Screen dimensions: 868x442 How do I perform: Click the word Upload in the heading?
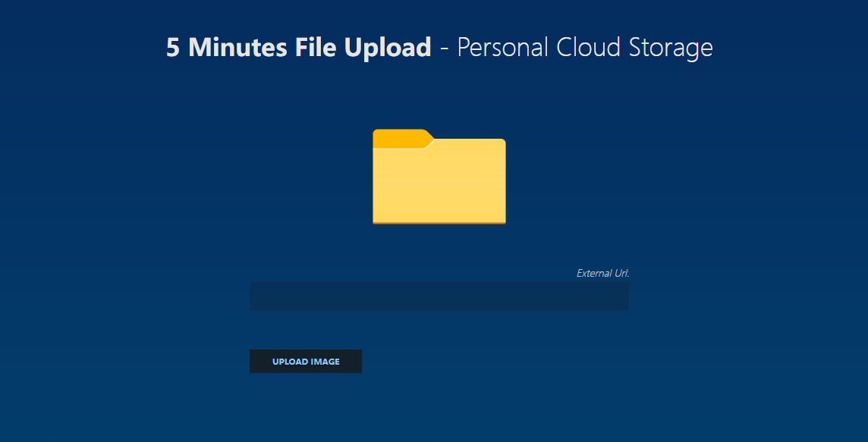(x=388, y=48)
